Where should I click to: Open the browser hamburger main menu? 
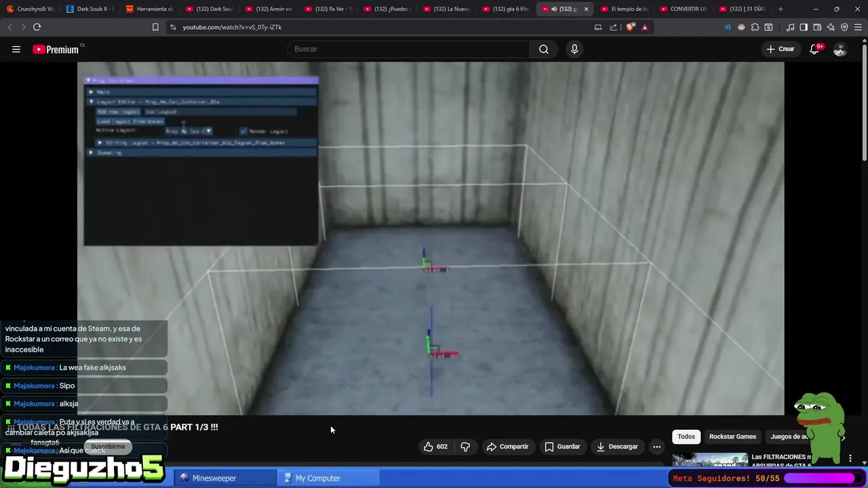pyautogui.click(x=858, y=27)
